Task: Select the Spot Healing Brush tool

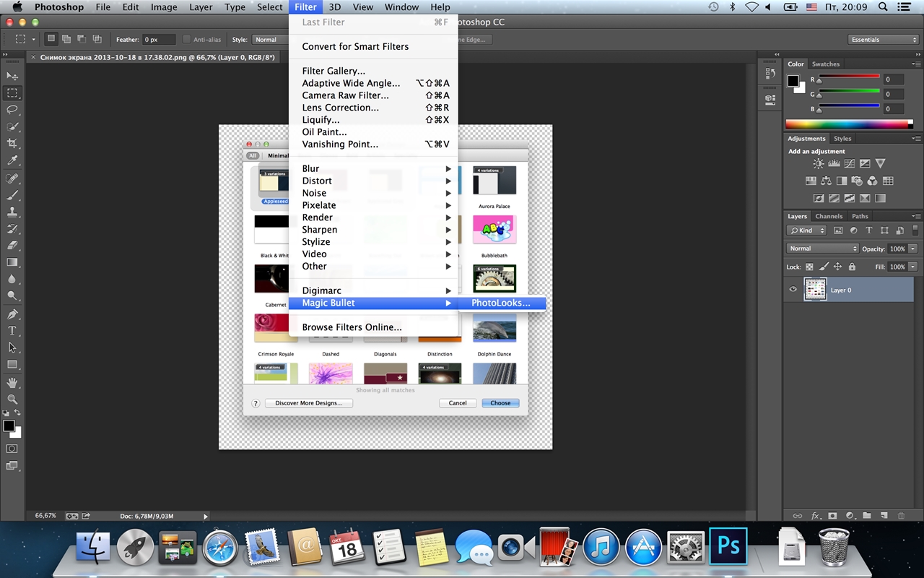Action: pyautogui.click(x=12, y=178)
